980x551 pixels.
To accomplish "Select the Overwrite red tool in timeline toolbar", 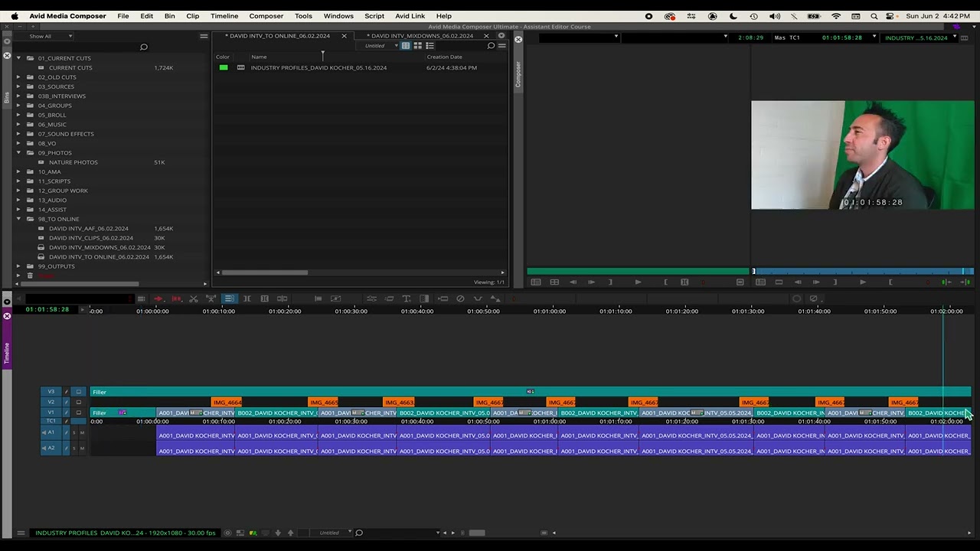I will click(x=176, y=298).
